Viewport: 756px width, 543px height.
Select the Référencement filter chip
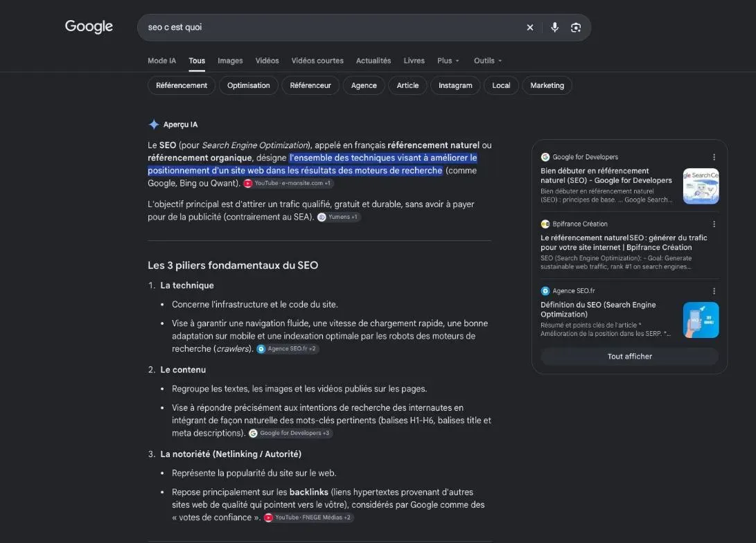coord(182,85)
